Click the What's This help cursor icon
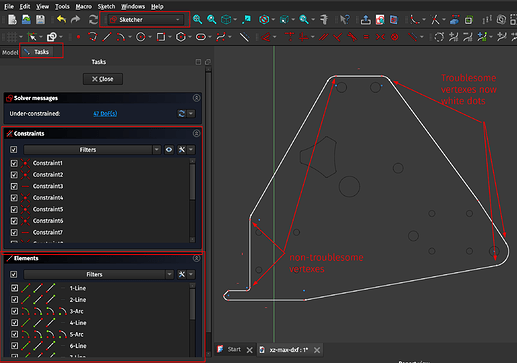 [345, 20]
